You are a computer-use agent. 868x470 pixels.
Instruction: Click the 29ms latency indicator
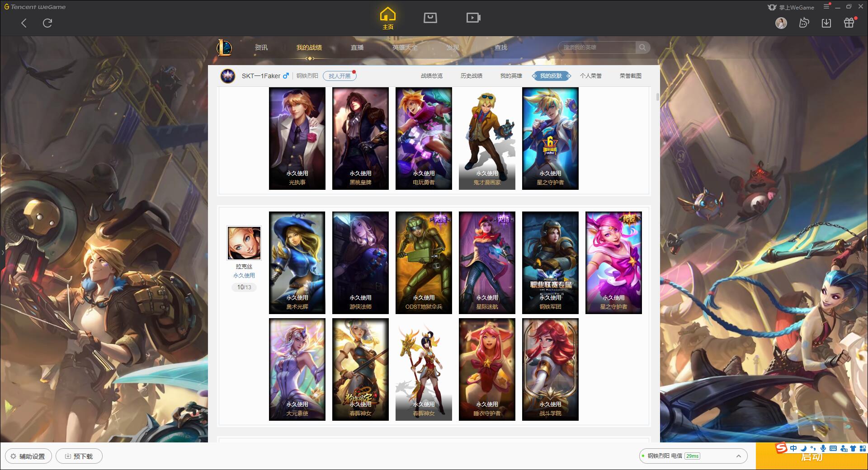692,456
